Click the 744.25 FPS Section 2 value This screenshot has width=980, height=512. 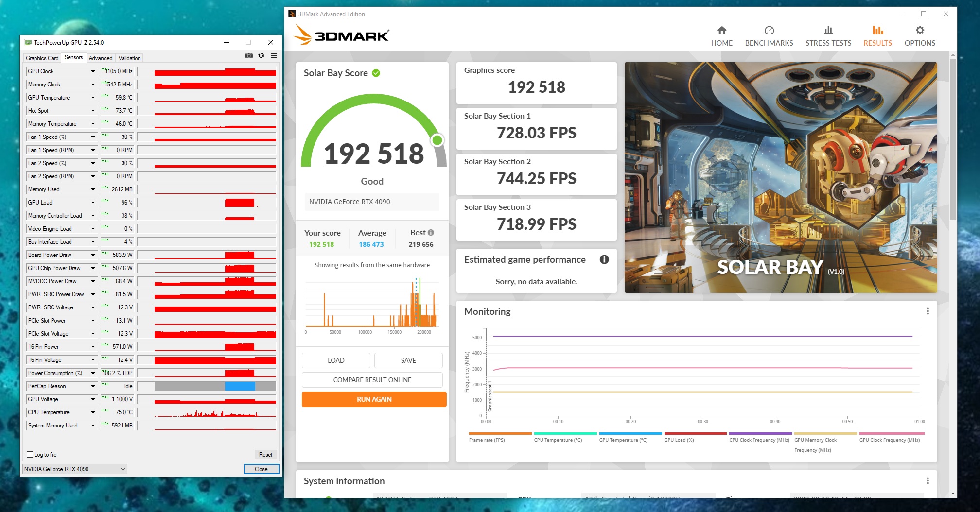537,178
